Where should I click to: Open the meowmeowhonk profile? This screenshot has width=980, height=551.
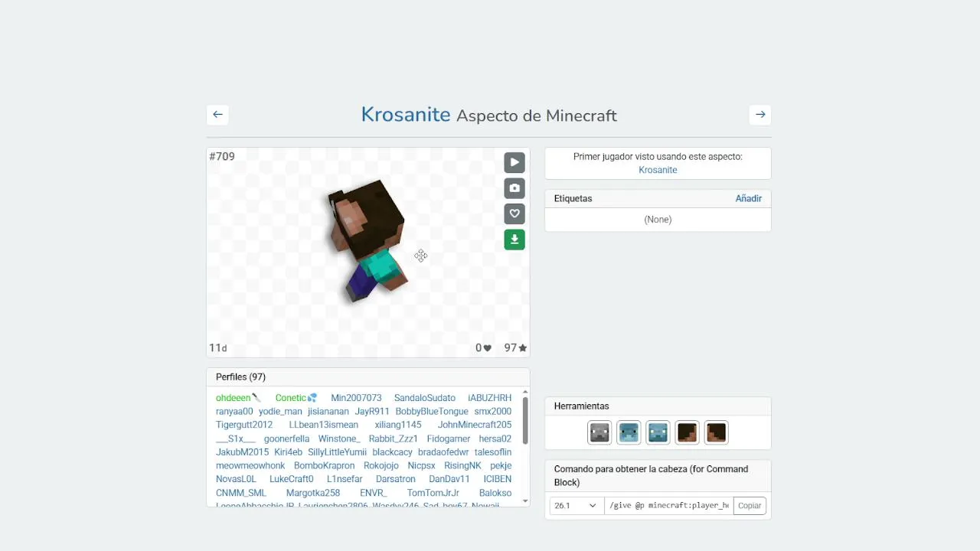tap(250, 465)
